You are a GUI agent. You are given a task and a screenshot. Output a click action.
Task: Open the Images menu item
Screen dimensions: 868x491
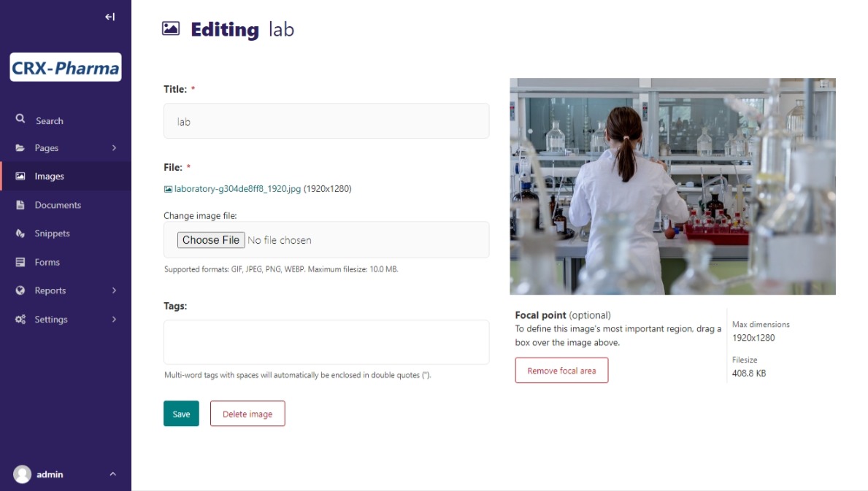50,177
